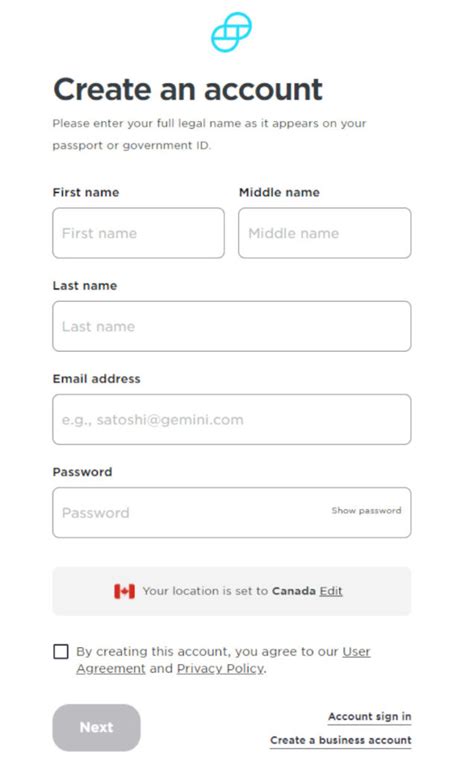Open Create a business account link
The image size is (474, 761).
click(341, 740)
